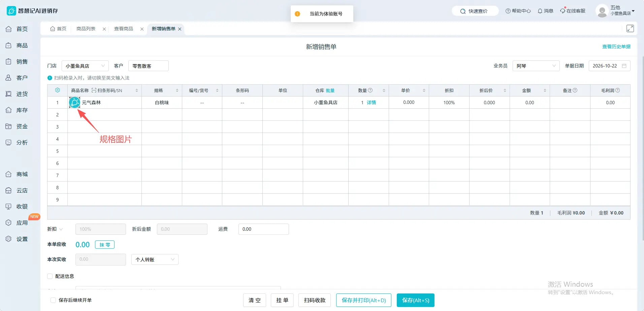
Task: Click the 运费 input field
Action: pyautogui.click(x=264, y=229)
